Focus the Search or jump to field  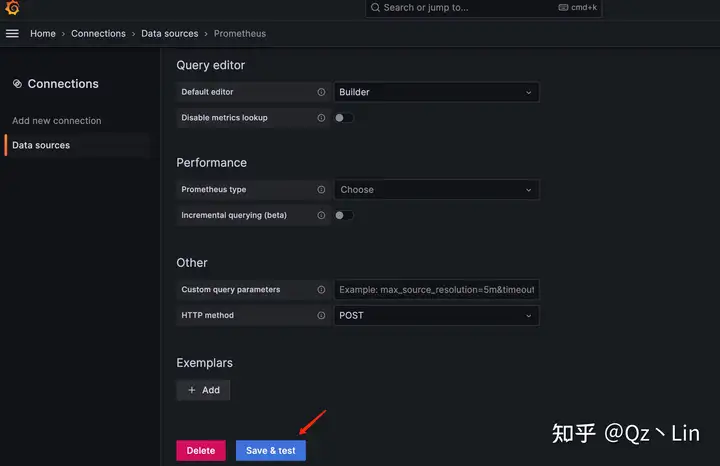tap(484, 8)
